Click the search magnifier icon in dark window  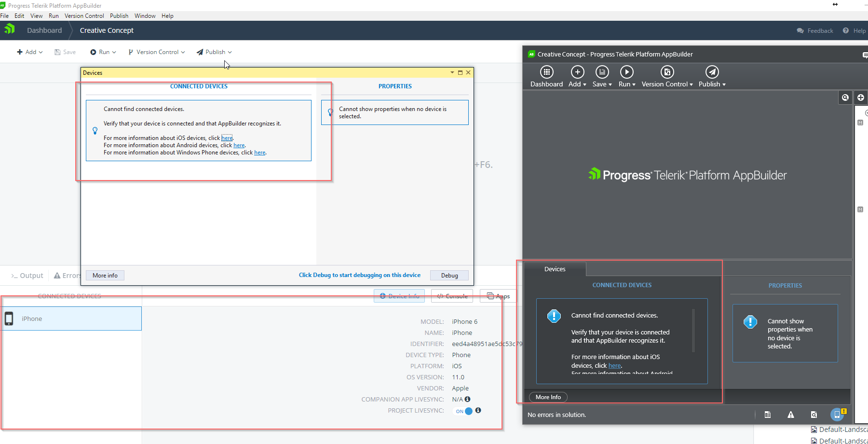coord(845,97)
